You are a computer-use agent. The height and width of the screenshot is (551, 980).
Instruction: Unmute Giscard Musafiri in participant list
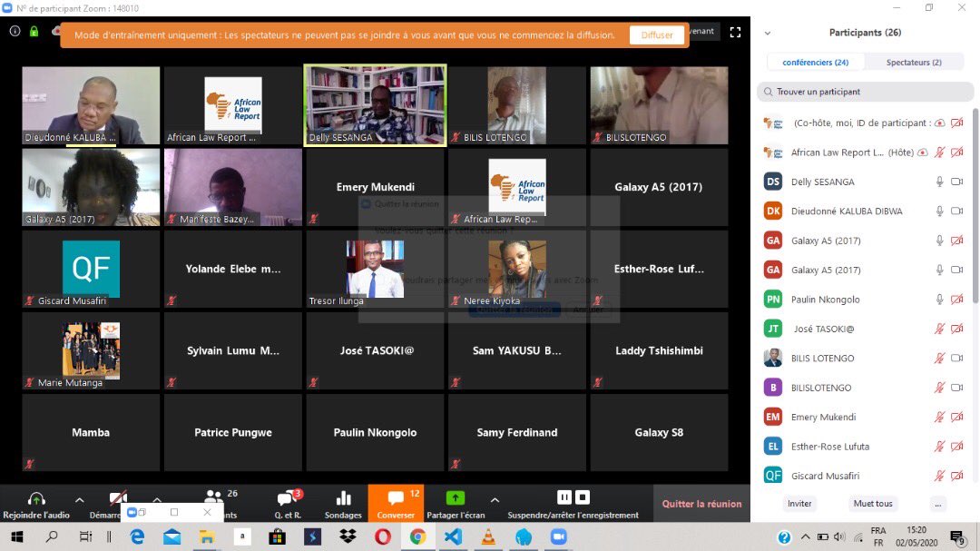tap(939, 476)
